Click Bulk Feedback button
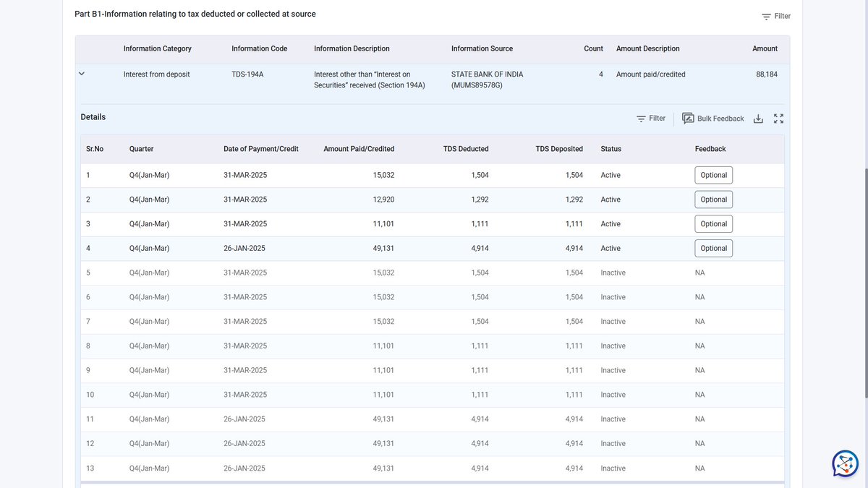The image size is (868, 488). pos(713,119)
